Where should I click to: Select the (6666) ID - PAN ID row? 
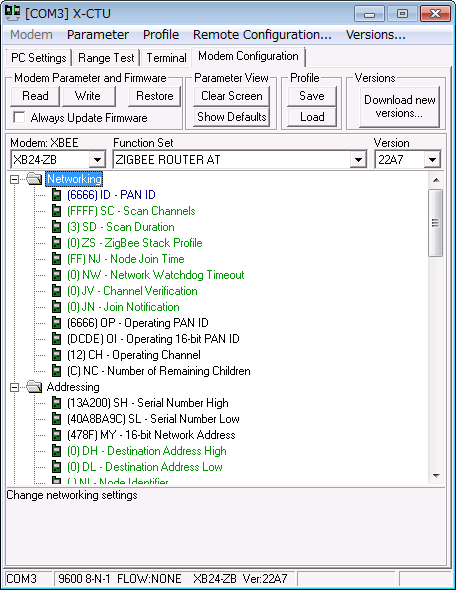click(111, 195)
